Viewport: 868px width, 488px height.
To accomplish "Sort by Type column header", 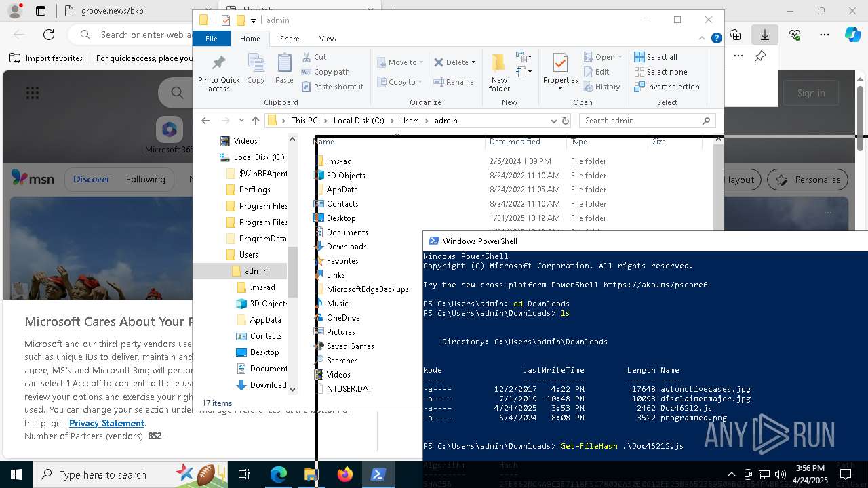I will pyautogui.click(x=607, y=142).
